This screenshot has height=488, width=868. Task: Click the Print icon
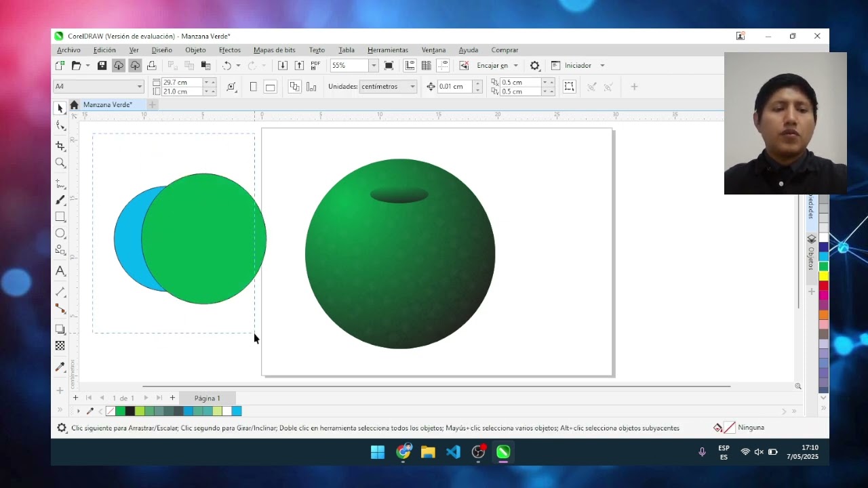(151, 66)
